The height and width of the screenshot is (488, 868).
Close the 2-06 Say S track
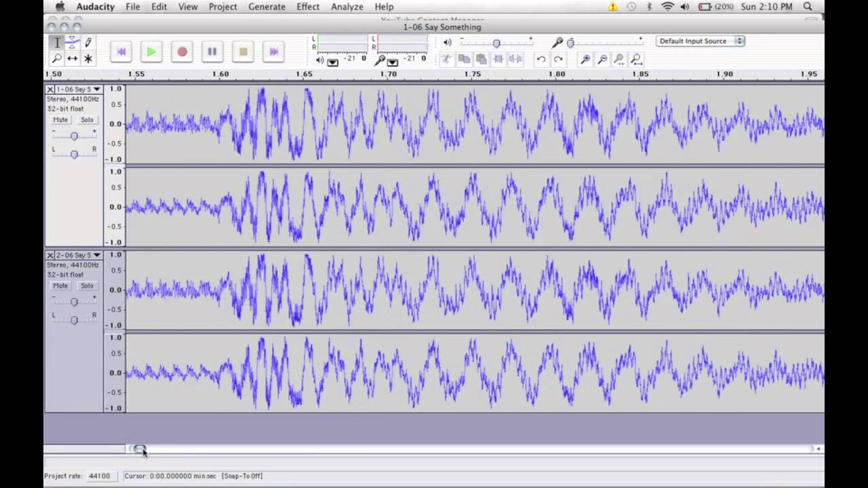(50, 256)
